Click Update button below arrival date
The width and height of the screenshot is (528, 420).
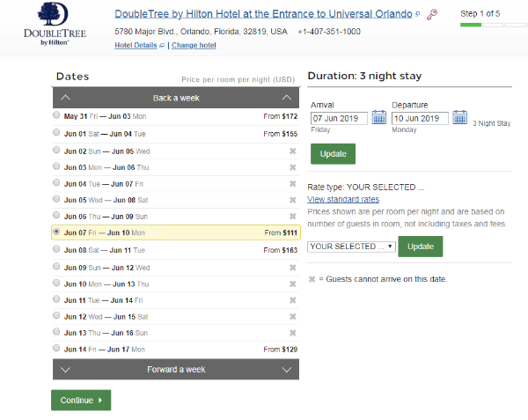click(333, 154)
